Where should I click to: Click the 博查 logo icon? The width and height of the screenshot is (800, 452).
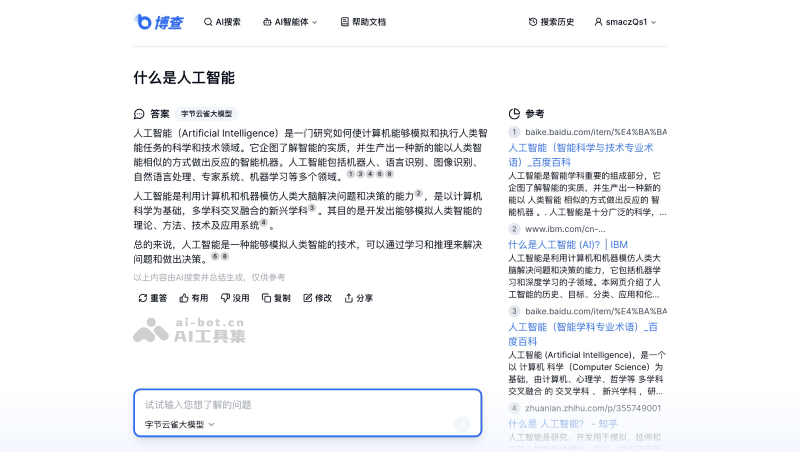coord(143,21)
